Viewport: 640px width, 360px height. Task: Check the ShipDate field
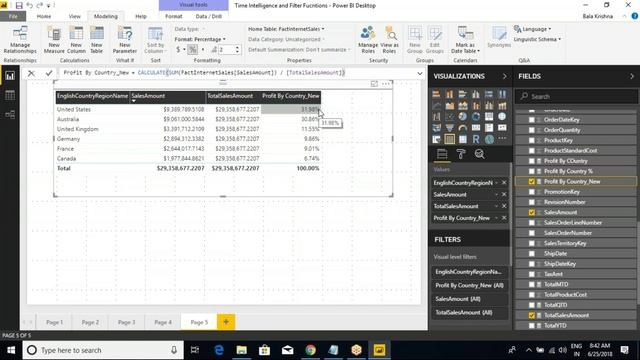coord(531,254)
